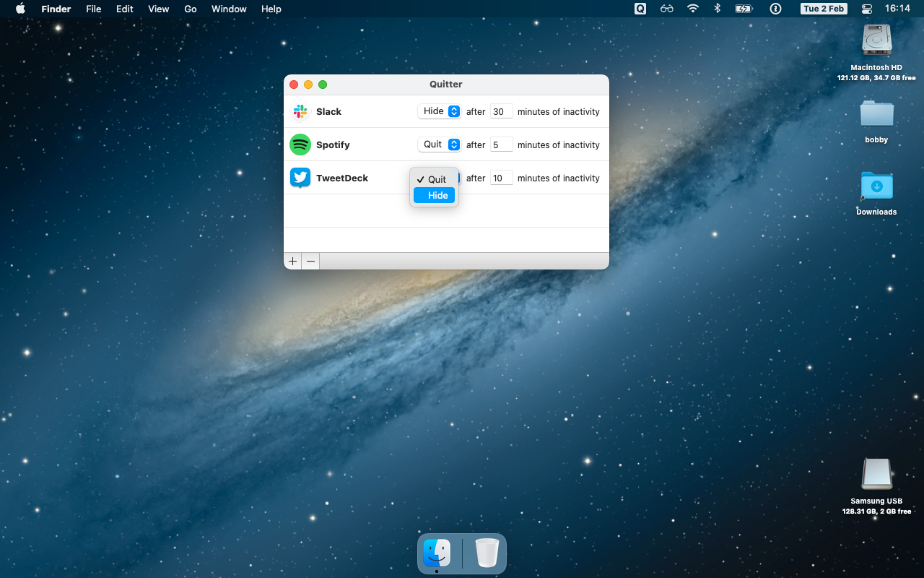Open the File menu
This screenshot has height=578, width=924.
[x=93, y=9]
